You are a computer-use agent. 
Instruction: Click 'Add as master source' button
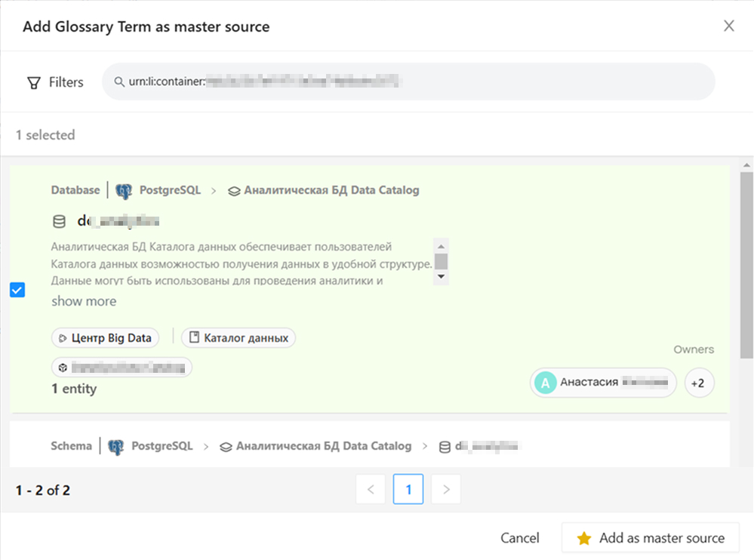click(x=650, y=538)
